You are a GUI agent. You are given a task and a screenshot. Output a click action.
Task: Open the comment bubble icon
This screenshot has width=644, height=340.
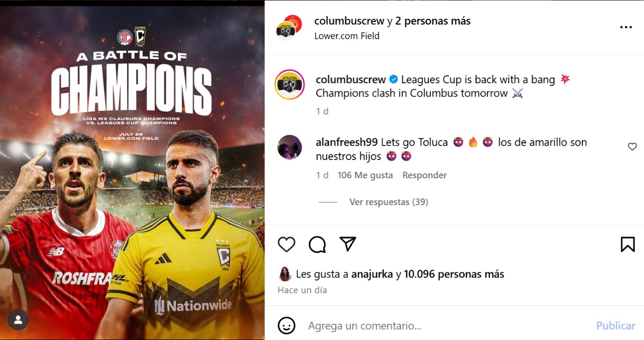click(x=317, y=244)
